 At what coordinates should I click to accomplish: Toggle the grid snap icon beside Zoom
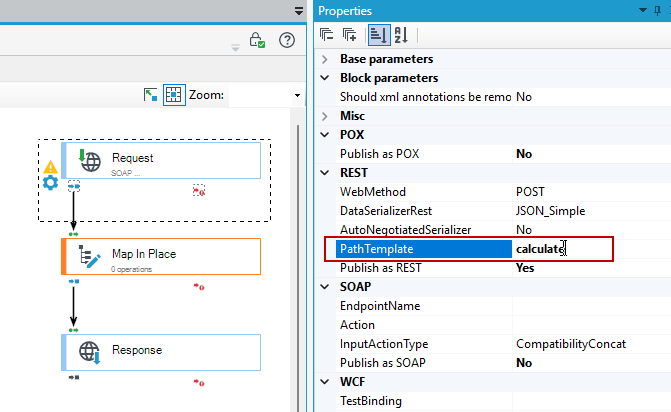pyautogui.click(x=174, y=95)
